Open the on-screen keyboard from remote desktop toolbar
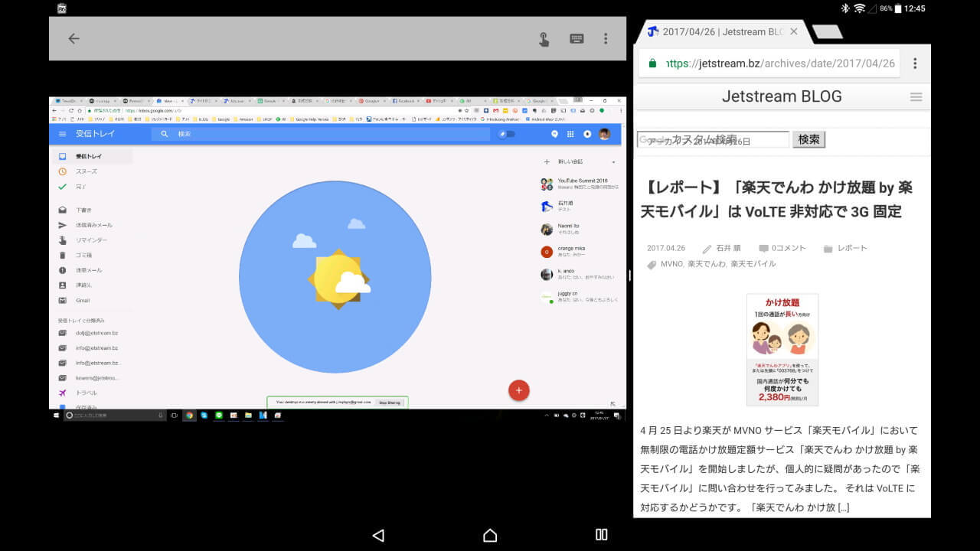 click(x=576, y=38)
